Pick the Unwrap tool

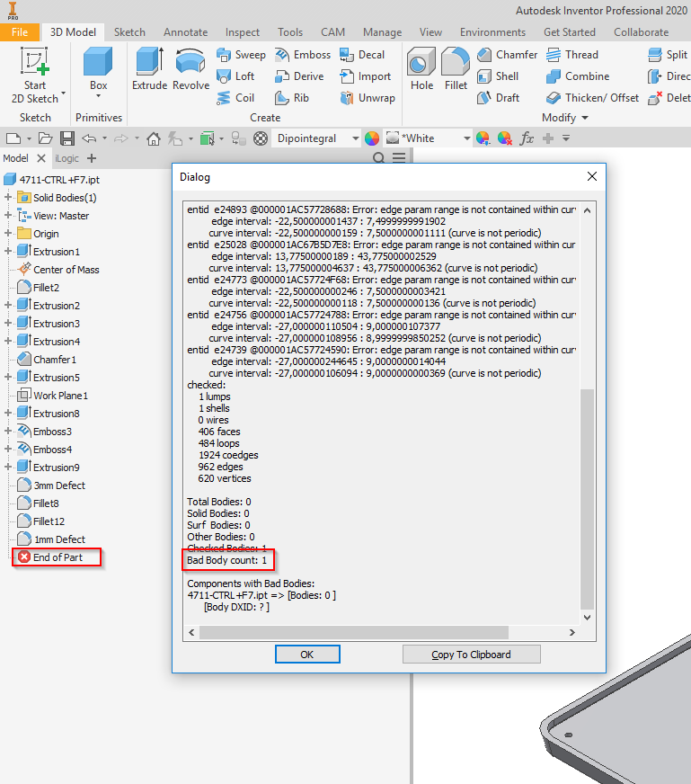[x=368, y=97]
